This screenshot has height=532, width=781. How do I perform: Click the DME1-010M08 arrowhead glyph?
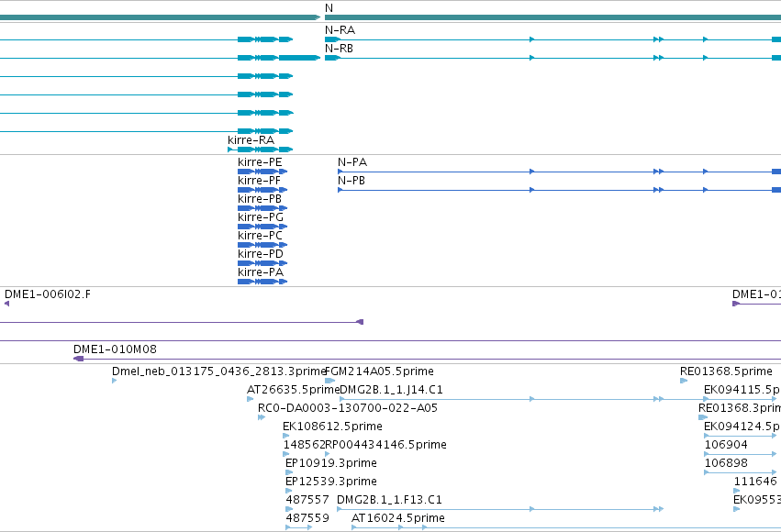[x=78, y=359]
